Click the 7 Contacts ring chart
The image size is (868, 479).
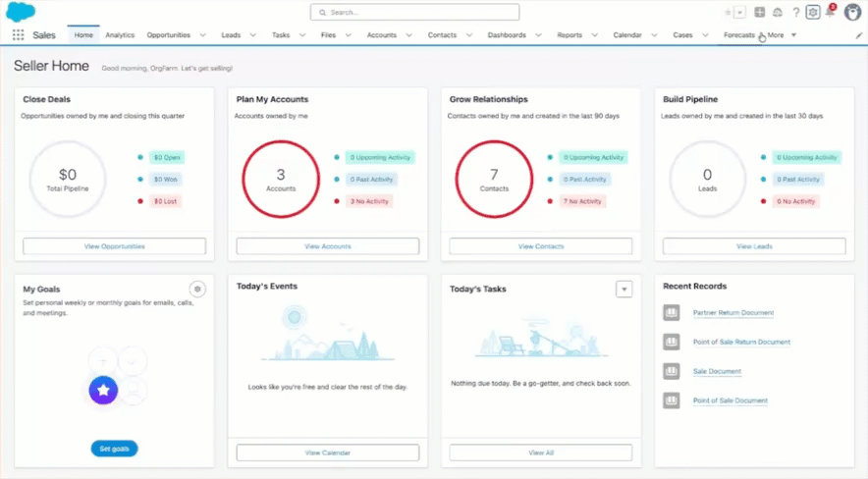[x=494, y=180]
